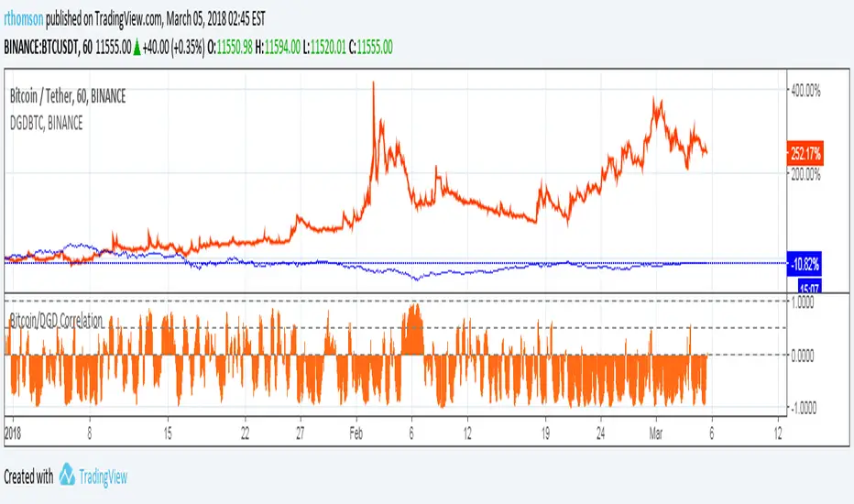Click the TradingView cloud logo icon
Screen dimensions: 854x504
click(67, 475)
